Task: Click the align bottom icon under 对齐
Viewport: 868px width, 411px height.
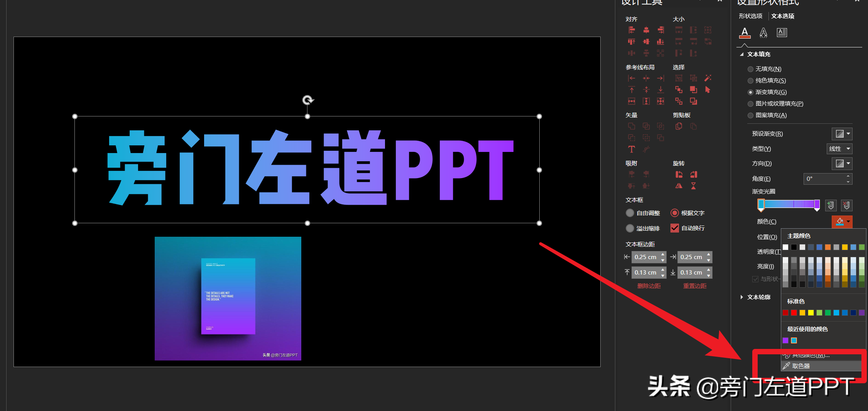Action: coord(661,42)
